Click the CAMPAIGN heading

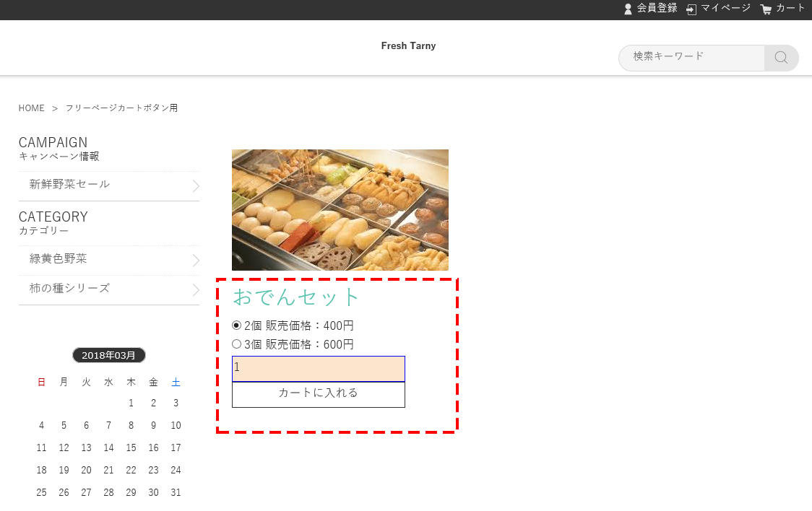point(53,143)
